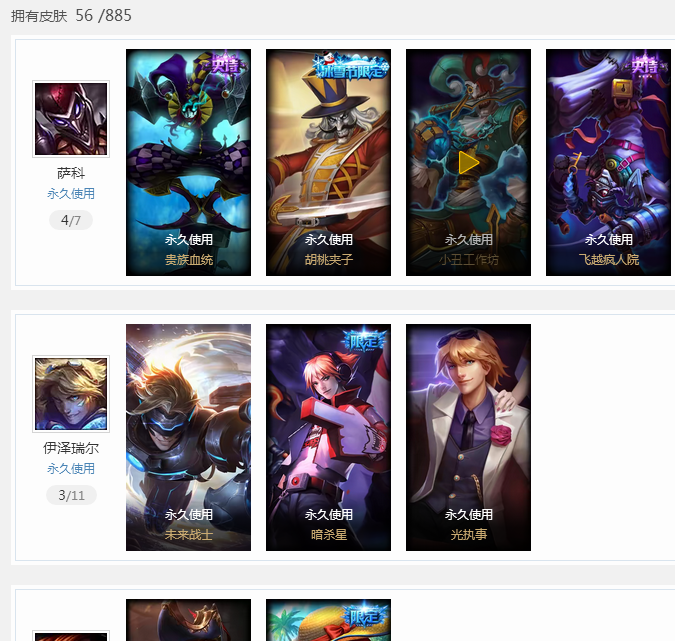Screen dimensions: 675x641
Task: Click the 史诗 badge on 飞越疯人院
Action: (645, 65)
